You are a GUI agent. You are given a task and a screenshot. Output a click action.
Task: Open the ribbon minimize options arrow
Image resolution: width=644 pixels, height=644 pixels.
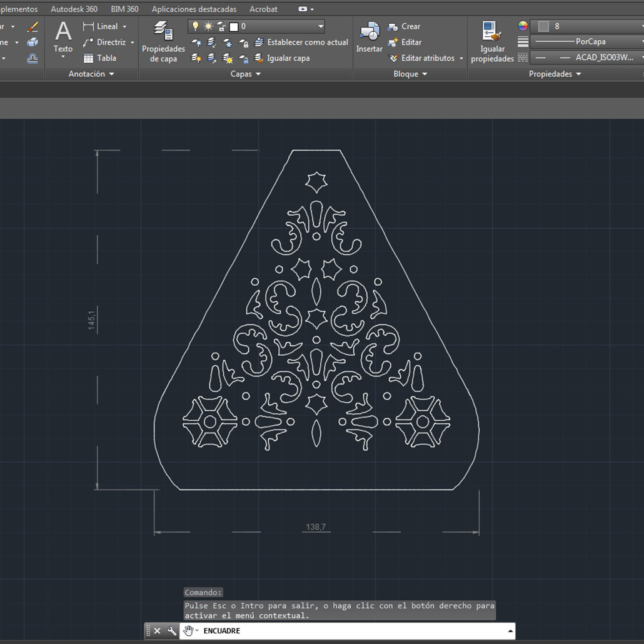(312, 9)
